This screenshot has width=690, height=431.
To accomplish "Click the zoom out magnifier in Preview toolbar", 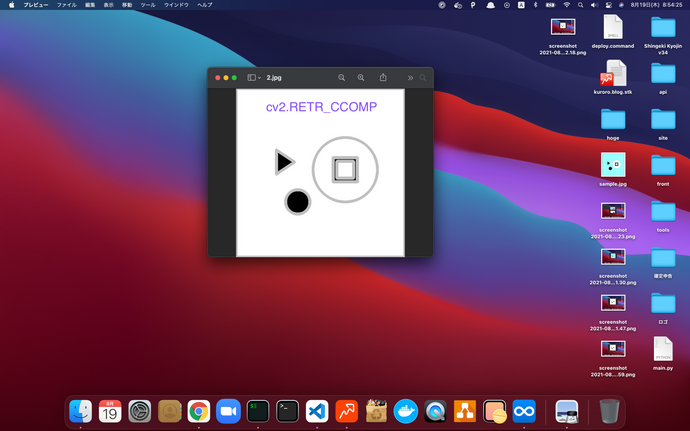I will [342, 77].
